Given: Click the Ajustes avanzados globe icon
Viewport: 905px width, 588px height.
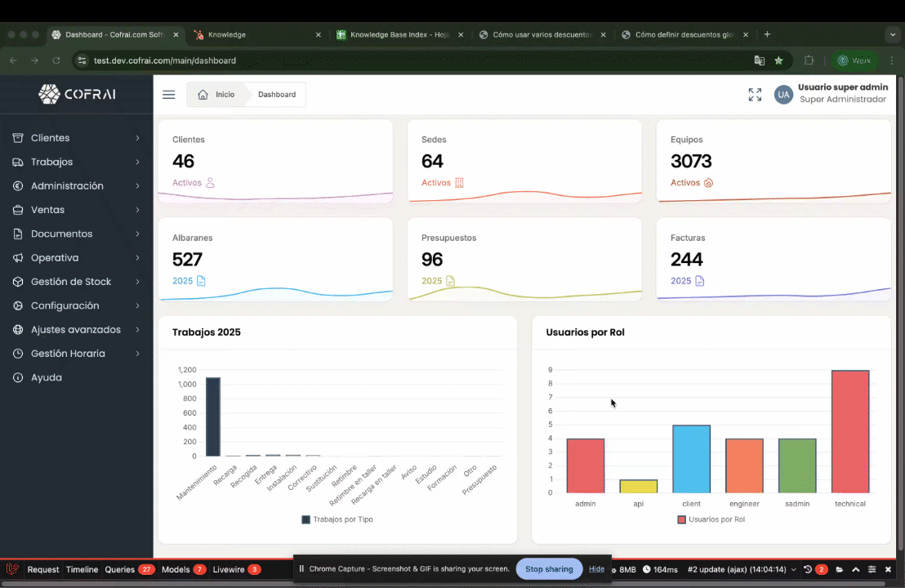Looking at the screenshot, I should 17,329.
